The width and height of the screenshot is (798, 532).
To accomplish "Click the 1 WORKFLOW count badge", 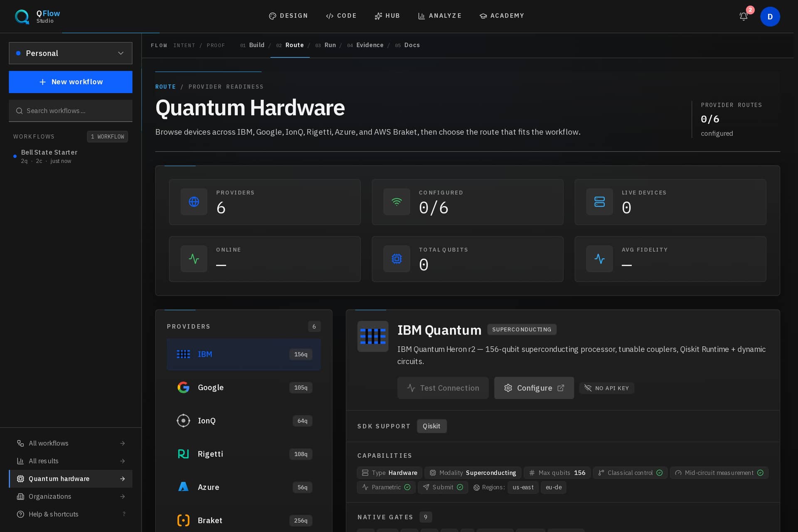I will pyautogui.click(x=107, y=136).
